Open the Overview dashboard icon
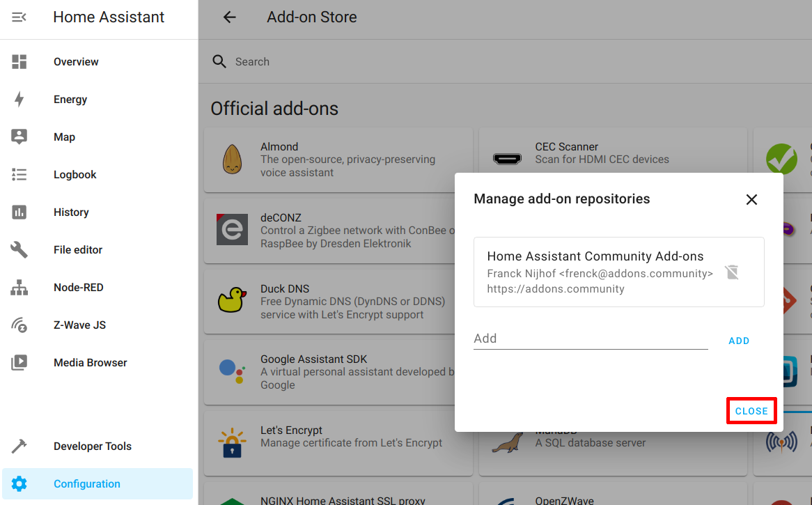Image resolution: width=812 pixels, height=505 pixels. coord(19,61)
